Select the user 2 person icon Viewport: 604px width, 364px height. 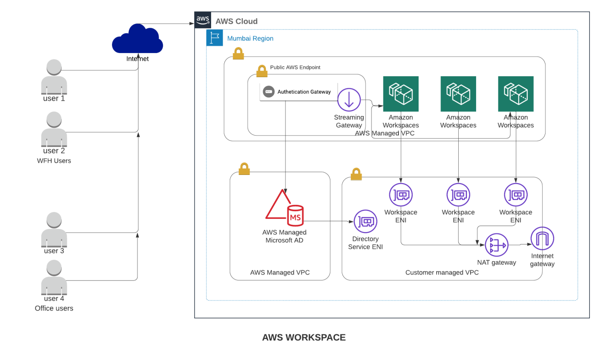coord(54,129)
